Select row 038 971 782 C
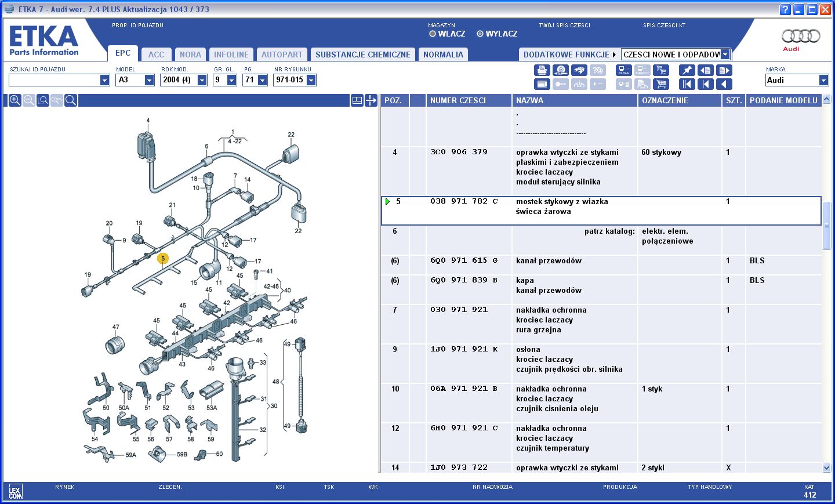Viewport: 835px width, 504px height. (x=601, y=211)
